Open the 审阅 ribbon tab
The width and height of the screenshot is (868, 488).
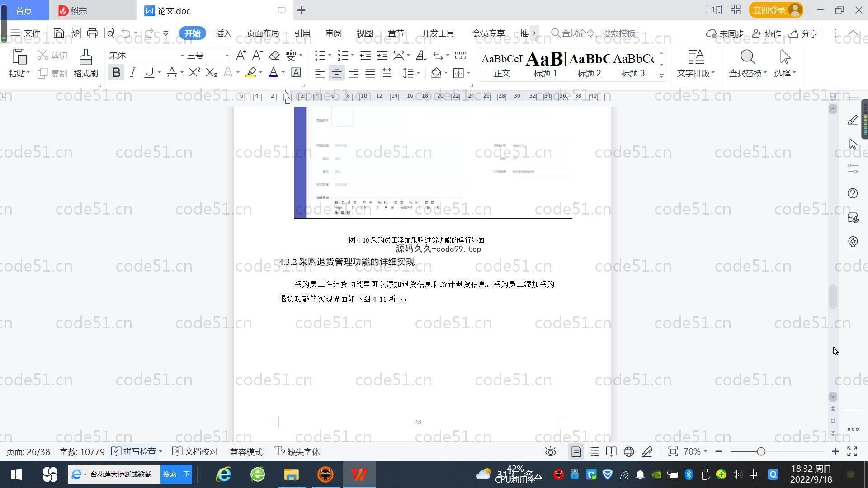333,33
